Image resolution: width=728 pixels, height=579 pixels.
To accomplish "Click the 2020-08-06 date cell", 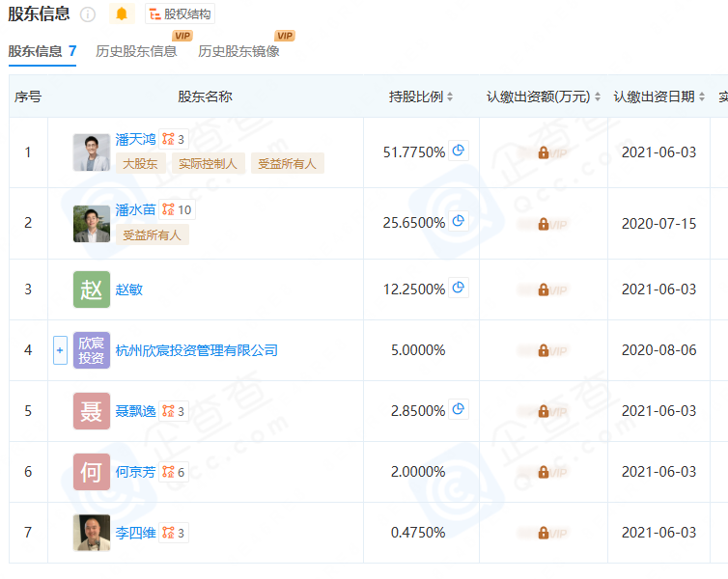I will (x=658, y=350).
